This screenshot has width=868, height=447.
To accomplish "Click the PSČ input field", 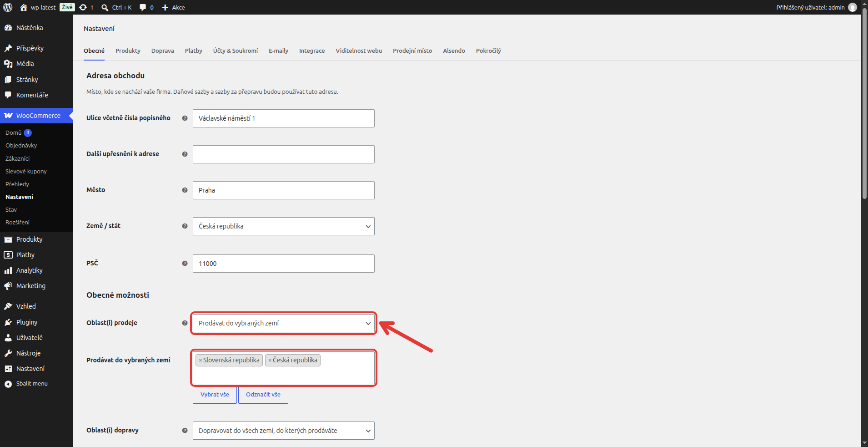I will tap(284, 264).
